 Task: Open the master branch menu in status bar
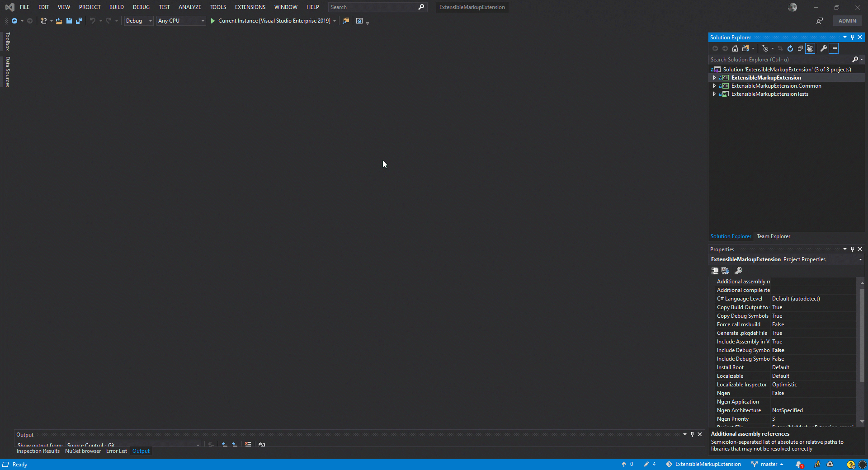(767, 464)
